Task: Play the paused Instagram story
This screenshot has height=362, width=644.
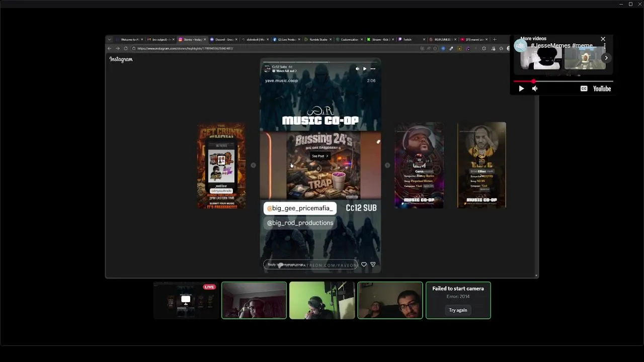Action: [365, 69]
